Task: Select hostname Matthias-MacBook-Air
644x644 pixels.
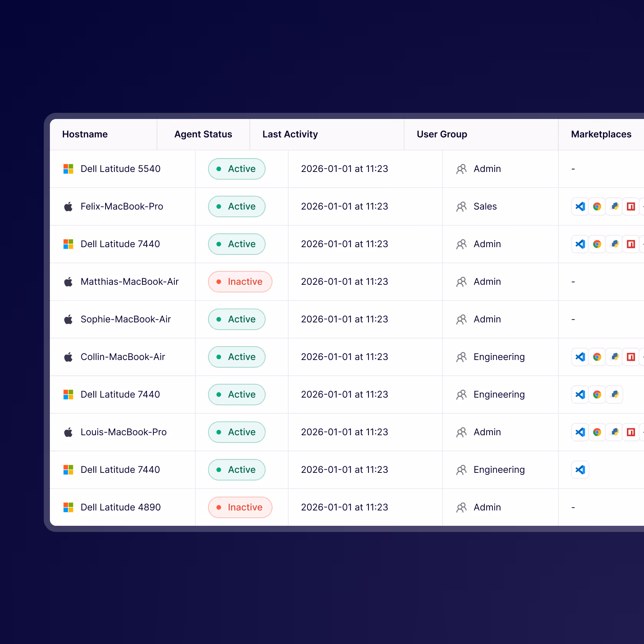Action: 130,282
